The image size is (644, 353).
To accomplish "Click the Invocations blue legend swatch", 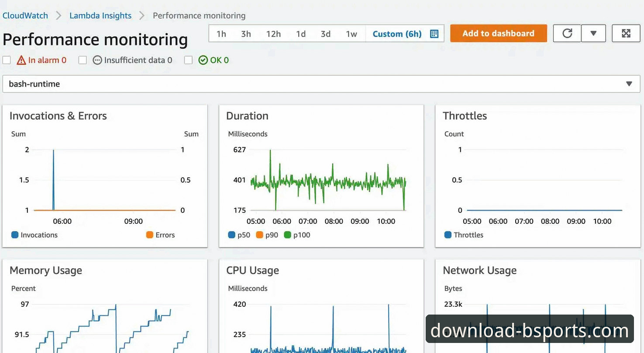I will [x=15, y=235].
